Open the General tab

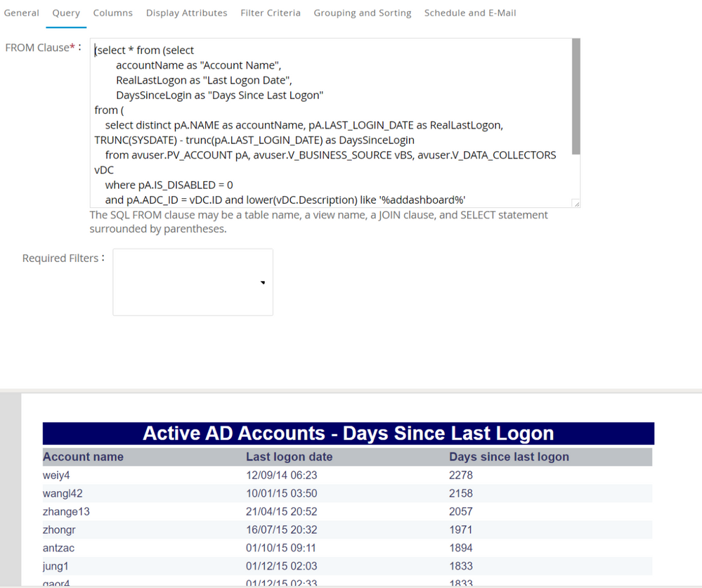point(22,13)
